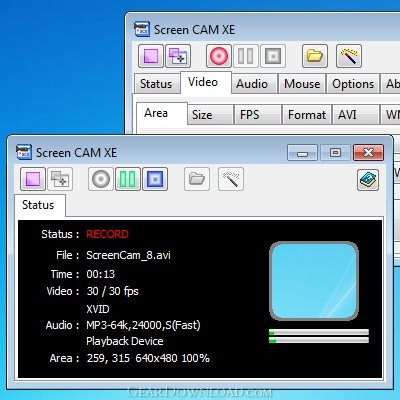
Task: Click the recording preview thumbnail
Action: [x=314, y=281]
